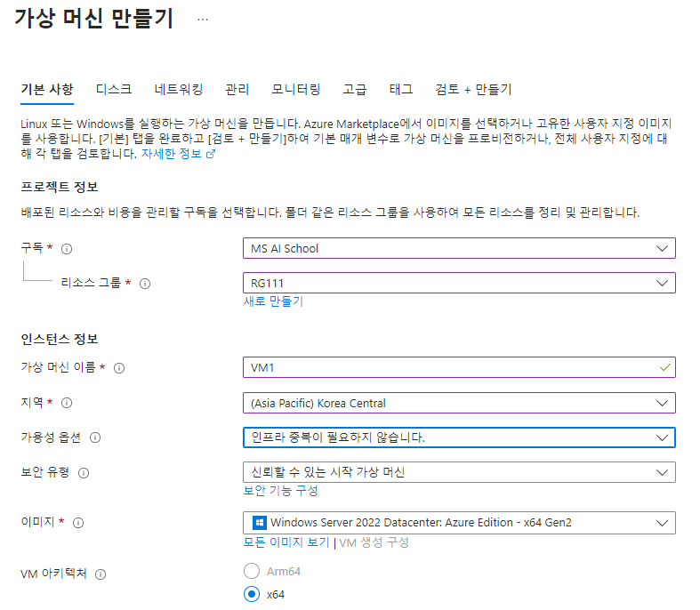Click the 모든 이미지 보기 link
The image size is (700, 610).
pos(286,542)
